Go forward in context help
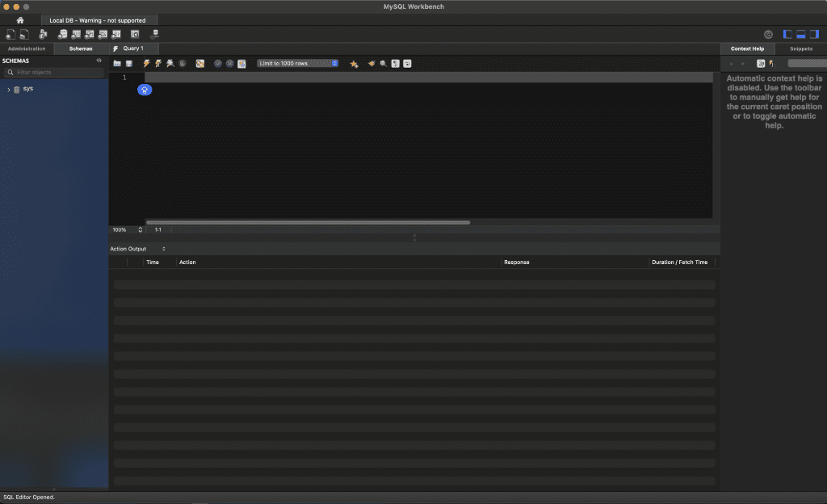This screenshot has height=504, width=827. 743,64
